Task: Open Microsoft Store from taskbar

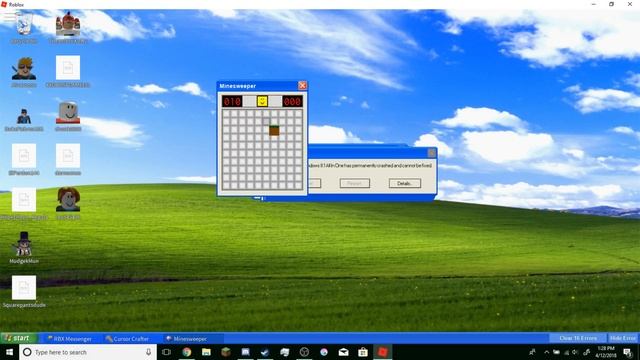Action: pos(363,352)
